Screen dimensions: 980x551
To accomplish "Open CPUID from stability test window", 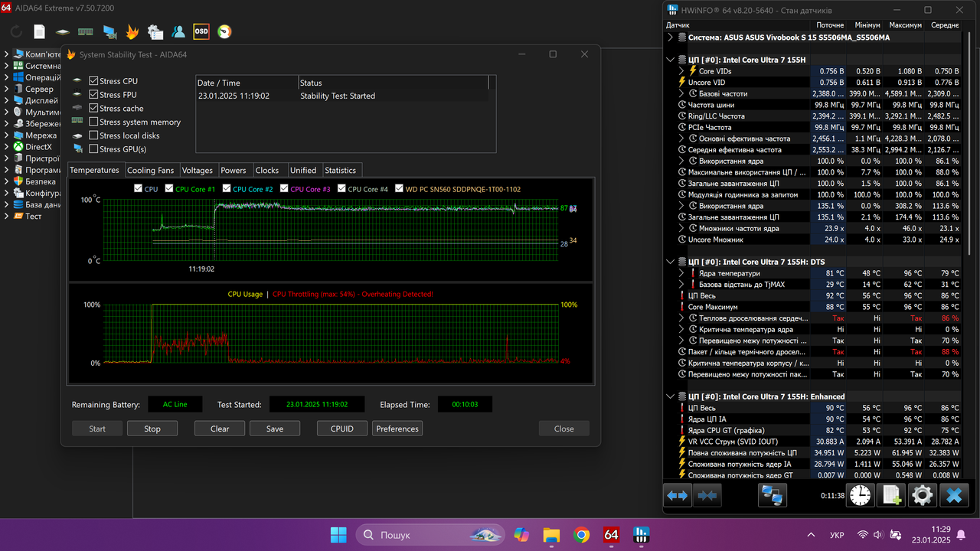I will tap(342, 429).
